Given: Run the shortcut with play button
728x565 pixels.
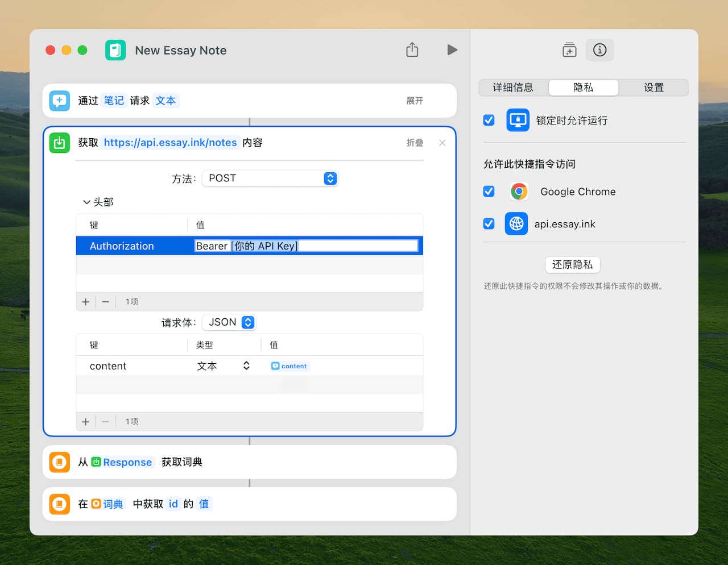Looking at the screenshot, I should [452, 50].
